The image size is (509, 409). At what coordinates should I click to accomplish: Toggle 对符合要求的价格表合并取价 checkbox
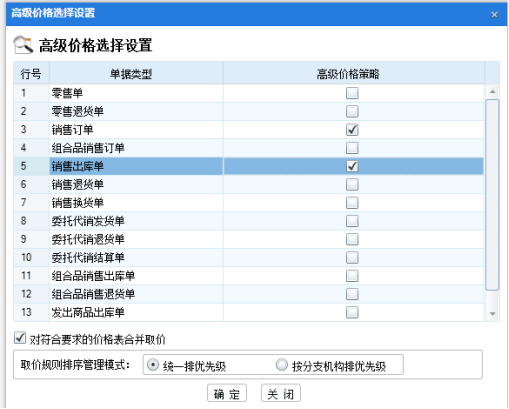pos(20,338)
